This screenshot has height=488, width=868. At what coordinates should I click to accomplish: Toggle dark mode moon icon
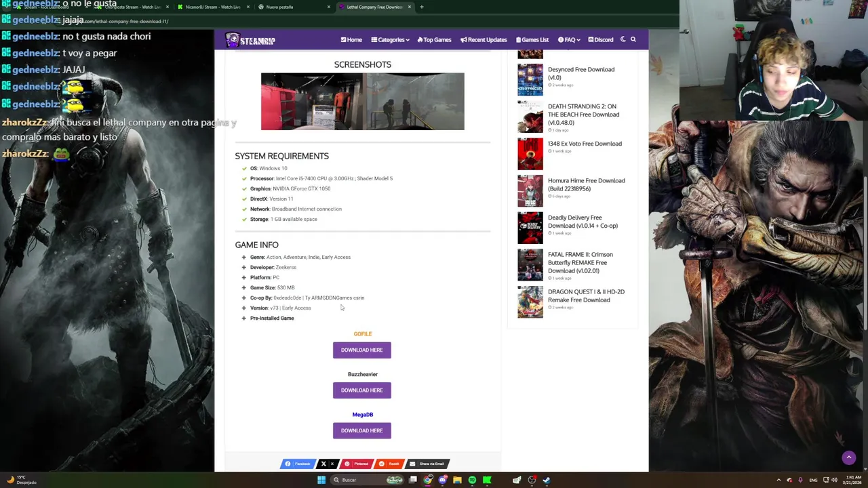pyautogui.click(x=623, y=39)
